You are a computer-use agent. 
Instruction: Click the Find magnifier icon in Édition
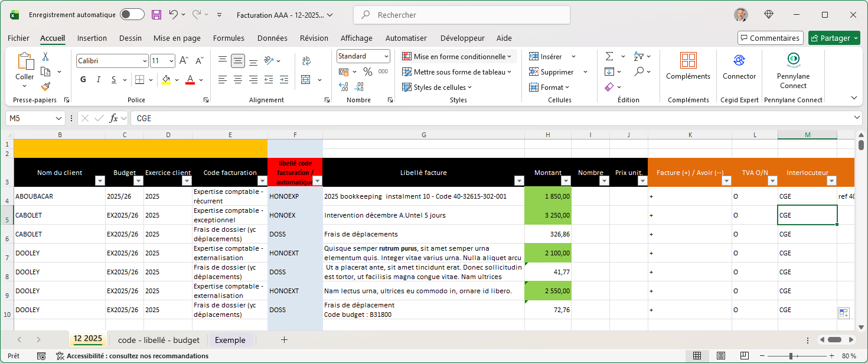coord(639,72)
